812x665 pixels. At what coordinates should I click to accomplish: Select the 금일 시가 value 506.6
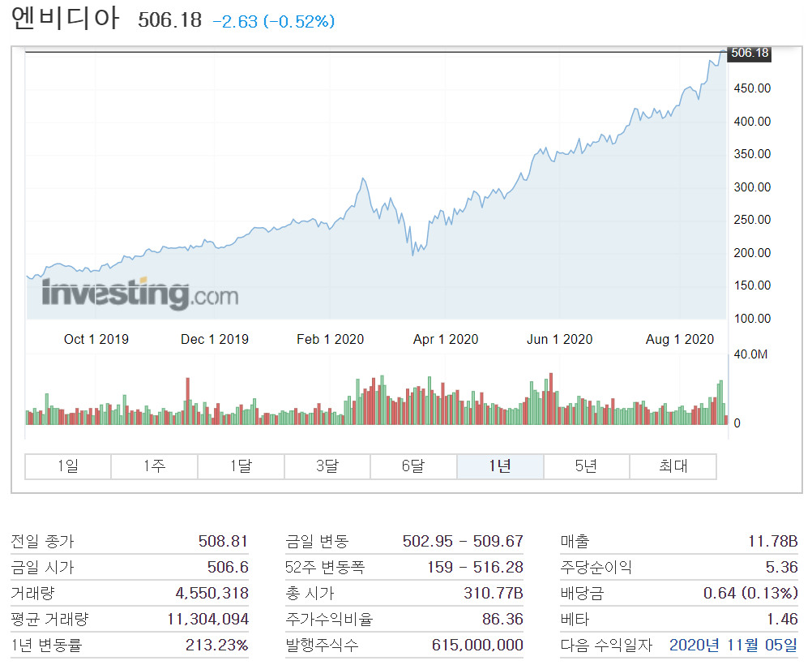point(228,567)
